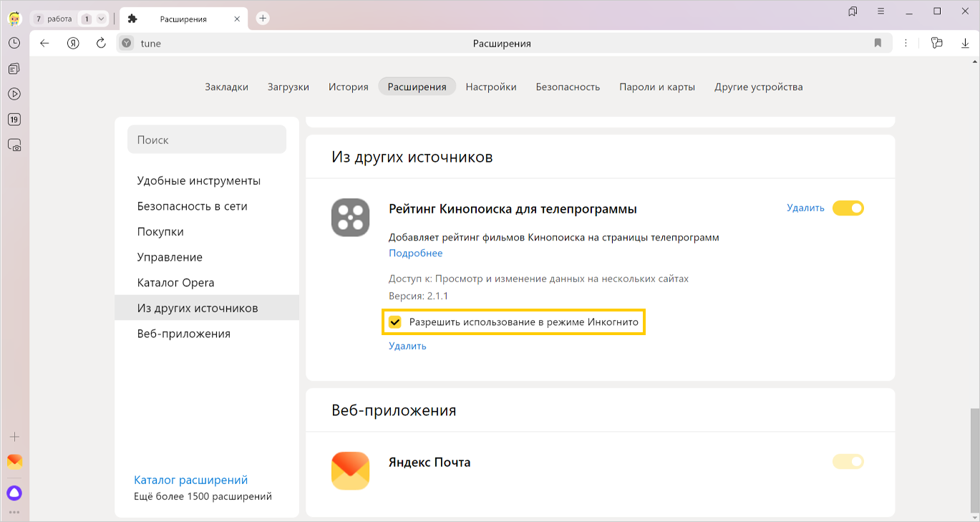Click Удалить link below Incognito checkbox
The image size is (980, 522).
pyautogui.click(x=407, y=346)
